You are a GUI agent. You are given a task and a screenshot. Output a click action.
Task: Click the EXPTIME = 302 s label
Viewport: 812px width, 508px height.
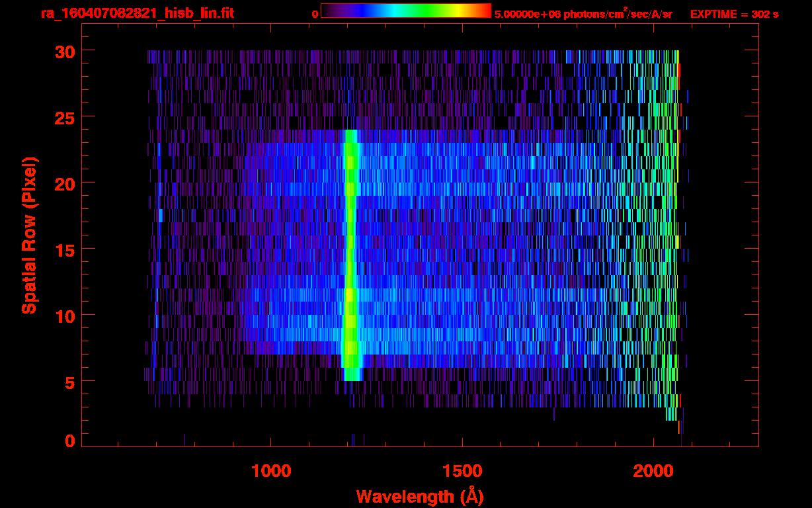[734, 14]
